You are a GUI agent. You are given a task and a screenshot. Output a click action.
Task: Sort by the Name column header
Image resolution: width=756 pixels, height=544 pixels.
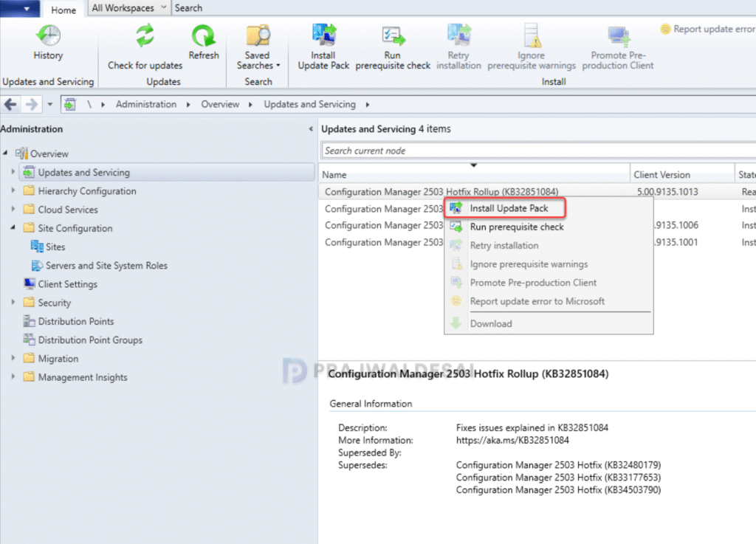pos(475,174)
